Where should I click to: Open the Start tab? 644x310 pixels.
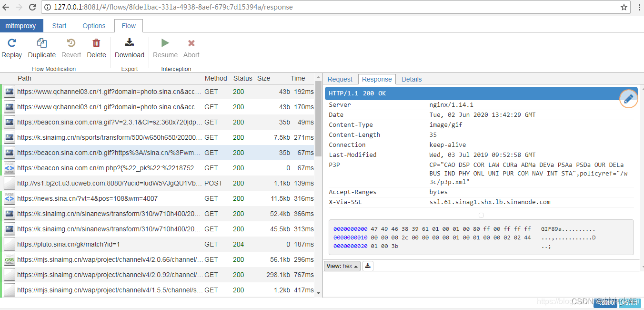click(x=60, y=26)
